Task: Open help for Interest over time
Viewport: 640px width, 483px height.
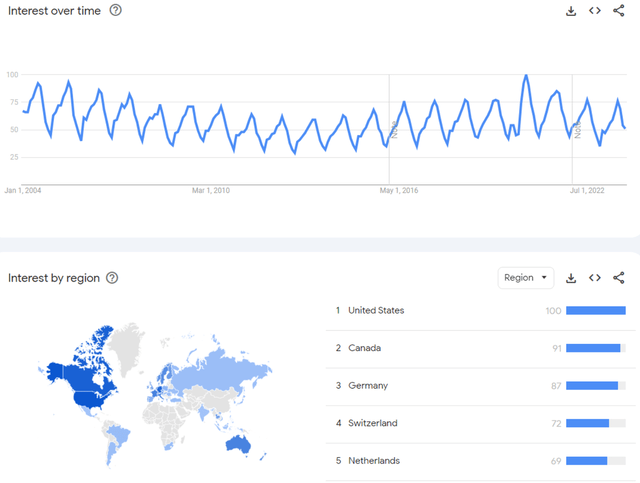Action: (116, 10)
